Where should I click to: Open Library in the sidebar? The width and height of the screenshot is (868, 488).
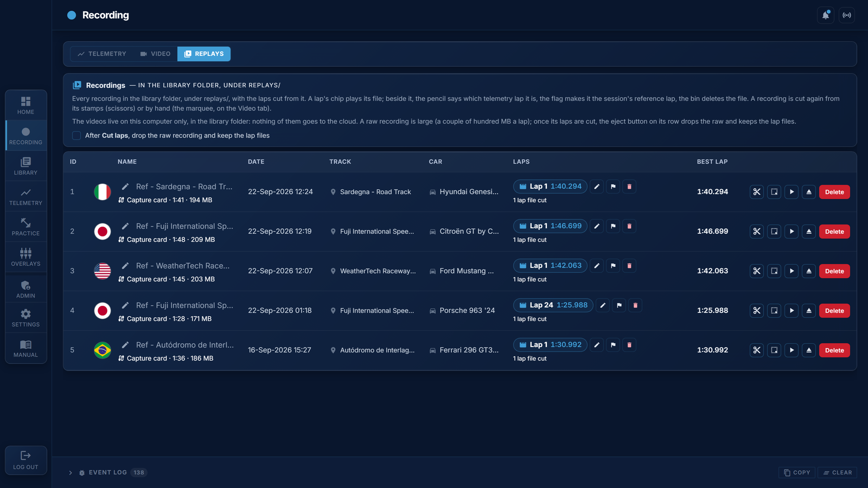coord(25,166)
